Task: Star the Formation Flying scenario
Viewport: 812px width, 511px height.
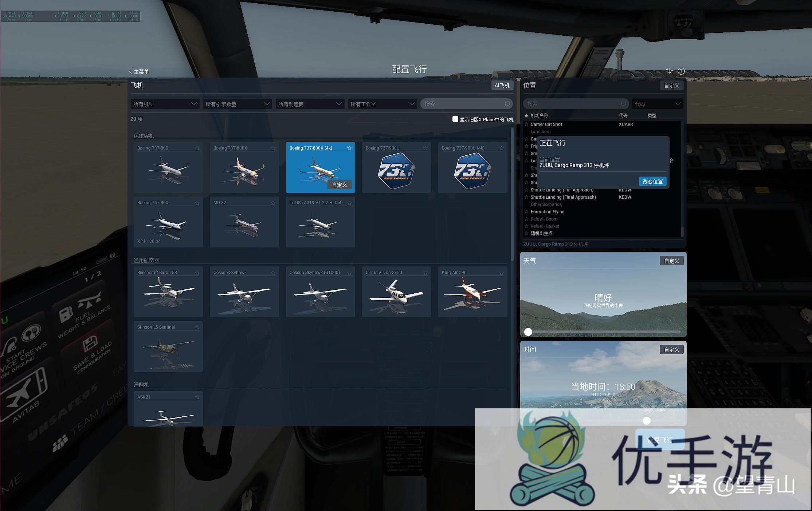Action: point(526,211)
